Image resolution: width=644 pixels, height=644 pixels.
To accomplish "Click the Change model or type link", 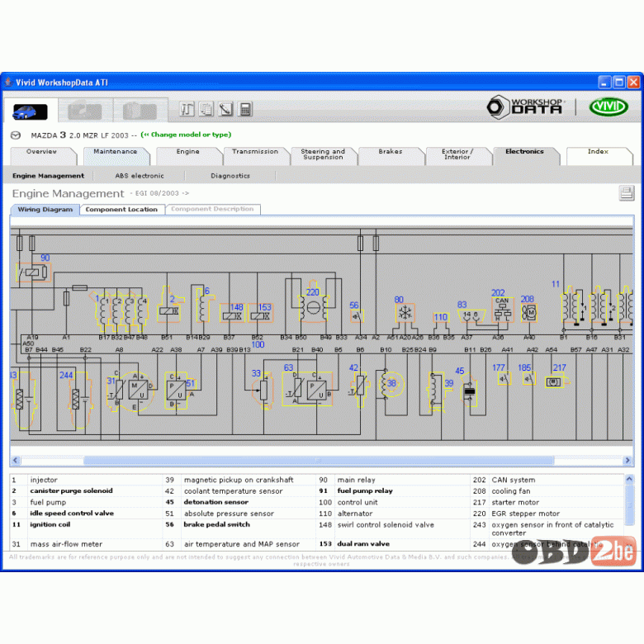I will click(186, 135).
